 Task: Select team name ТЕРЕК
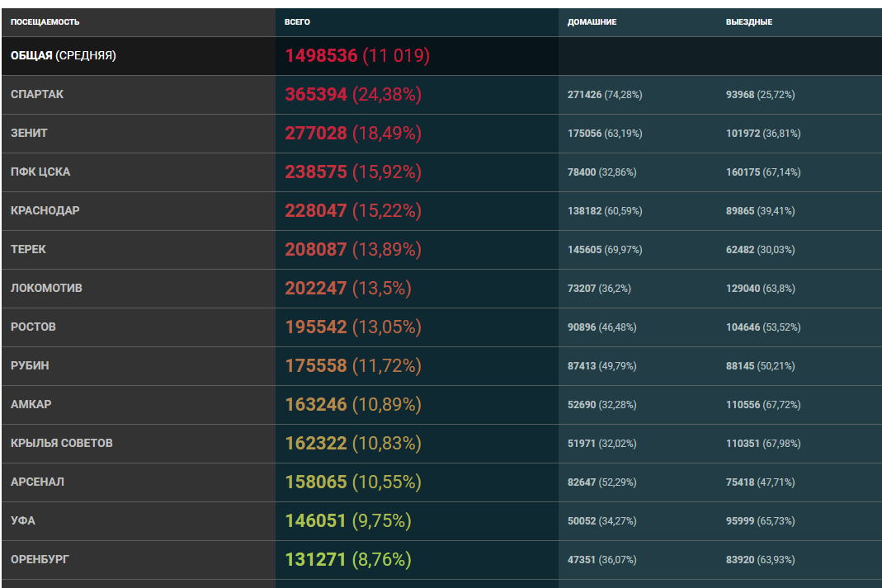click(x=28, y=250)
